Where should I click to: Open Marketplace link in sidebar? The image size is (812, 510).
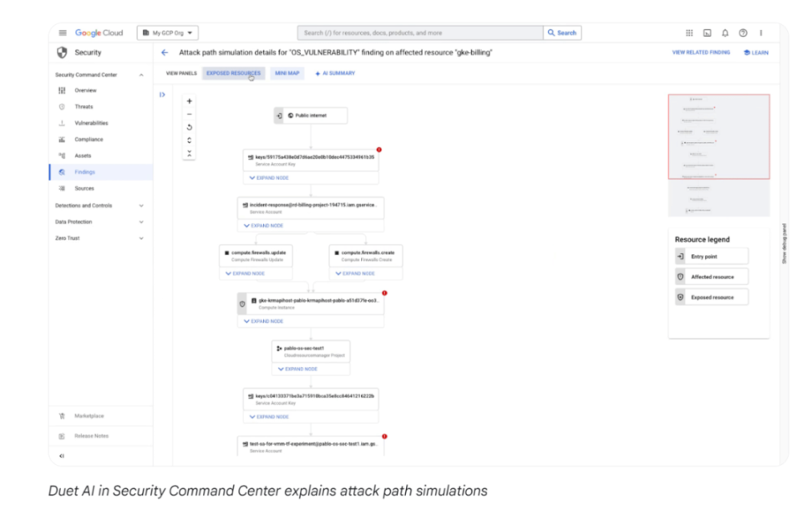coord(89,416)
